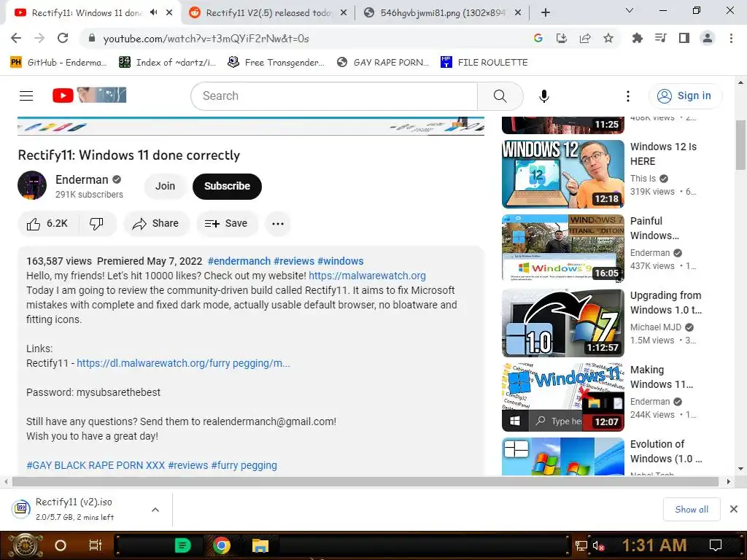Expand the Rectify11 (v2).iso download options chevron
The height and width of the screenshot is (560, 747).
[x=155, y=510]
